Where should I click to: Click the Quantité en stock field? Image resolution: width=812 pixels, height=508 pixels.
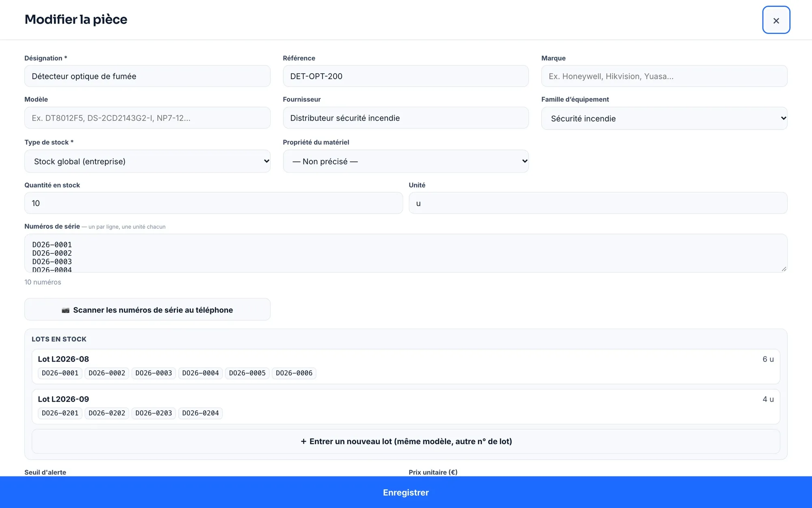(214, 203)
